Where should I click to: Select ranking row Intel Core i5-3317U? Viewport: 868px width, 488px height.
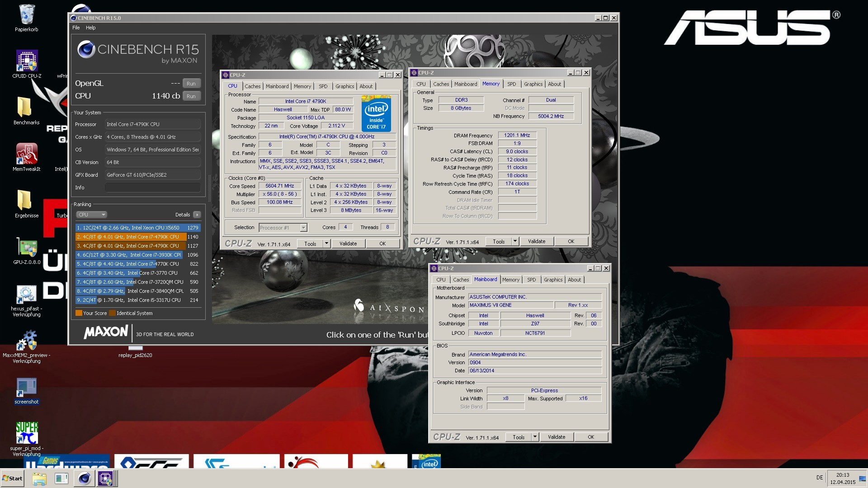pyautogui.click(x=138, y=300)
